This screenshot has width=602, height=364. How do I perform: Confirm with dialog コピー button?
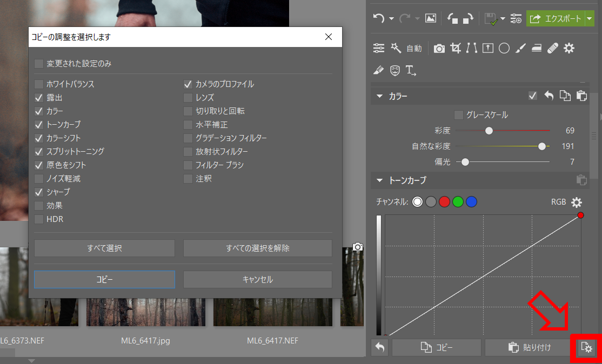pyautogui.click(x=104, y=280)
